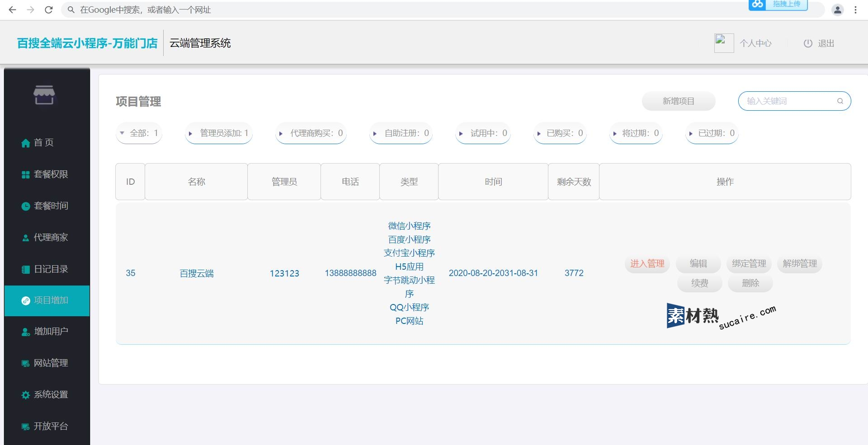Open 日记目录 menu item
The image size is (868, 445).
[47, 269]
